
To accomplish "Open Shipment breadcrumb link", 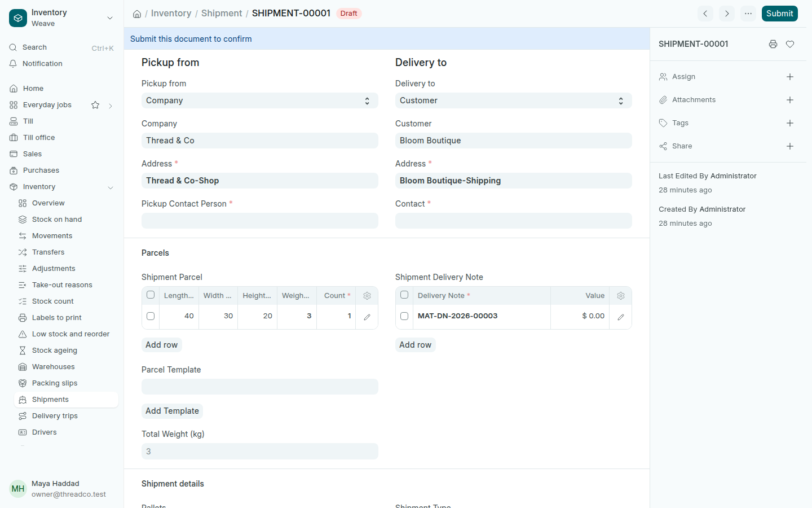I will (x=222, y=13).
